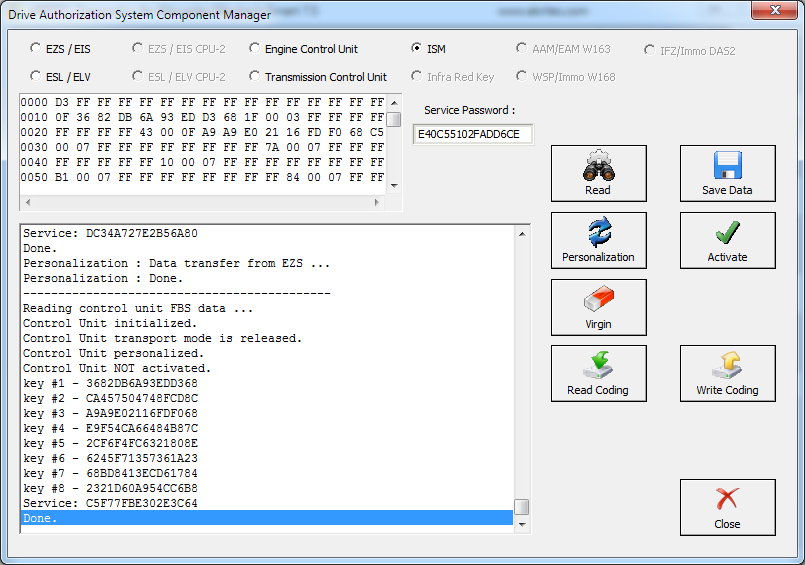Viewport: 805px width, 565px height.
Task: Click the Activate green checkmark icon
Action: point(727,232)
